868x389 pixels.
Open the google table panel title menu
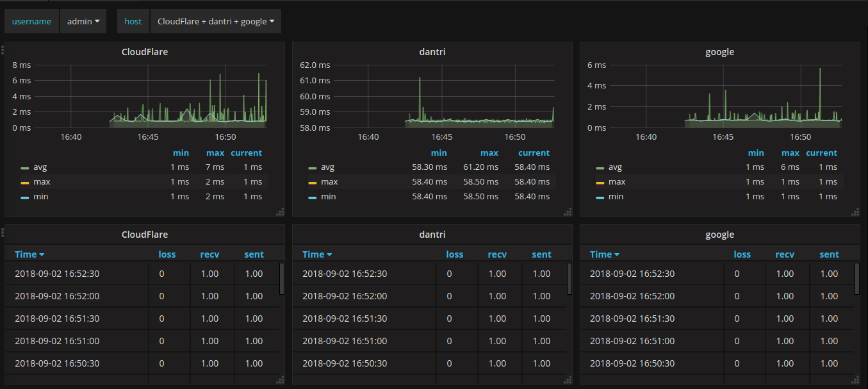(719, 235)
